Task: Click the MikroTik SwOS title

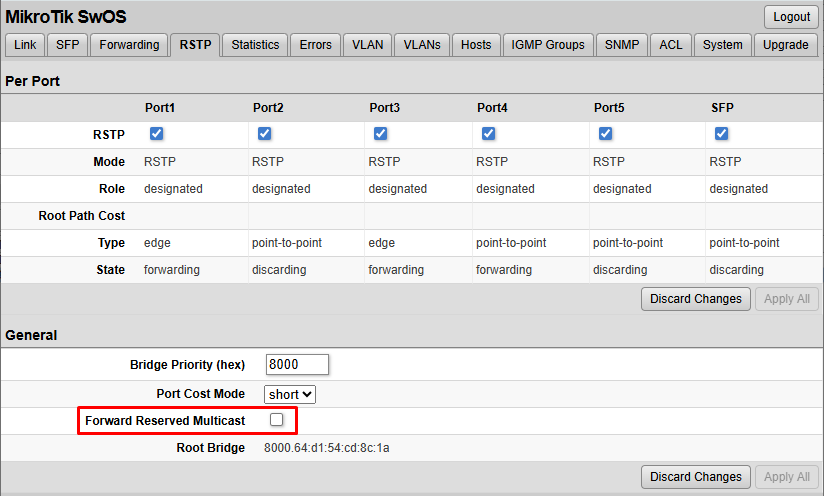Action: click(66, 17)
